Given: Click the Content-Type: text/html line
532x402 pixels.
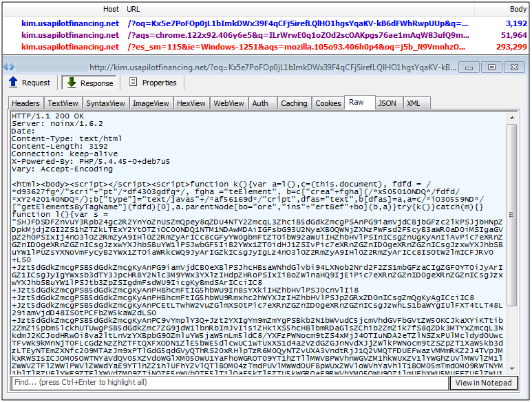Looking at the screenshot, I should (x=67, y=138).
